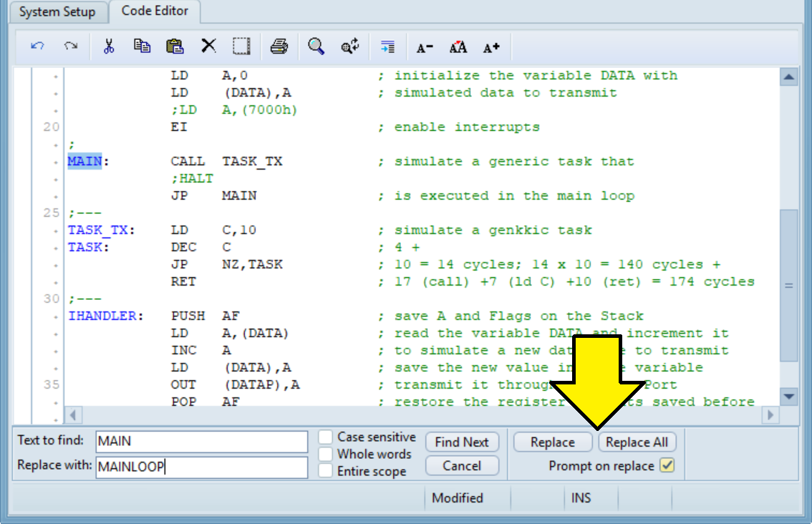Image resolution: width=812 pixels, height=524 pixels.
Task: Reset font size with the AA icon
Action: click(x=458, y=48)
